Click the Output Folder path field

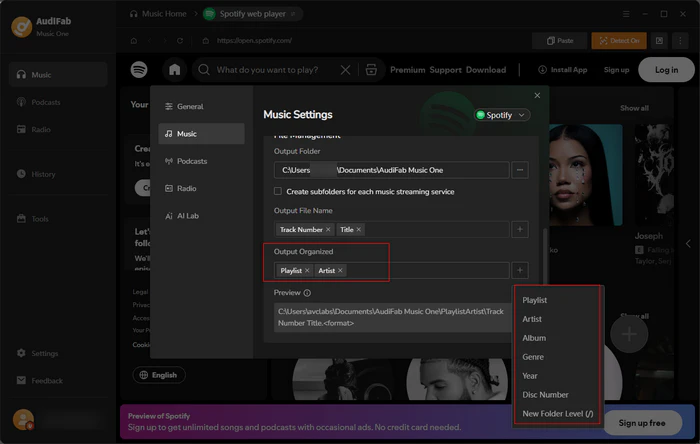(x=392, y=170)
